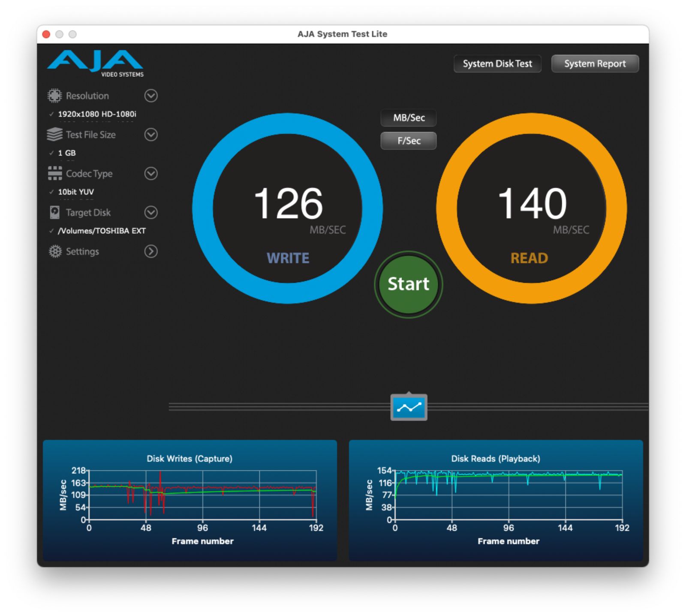Click the Resolution label

coord(87,96)
